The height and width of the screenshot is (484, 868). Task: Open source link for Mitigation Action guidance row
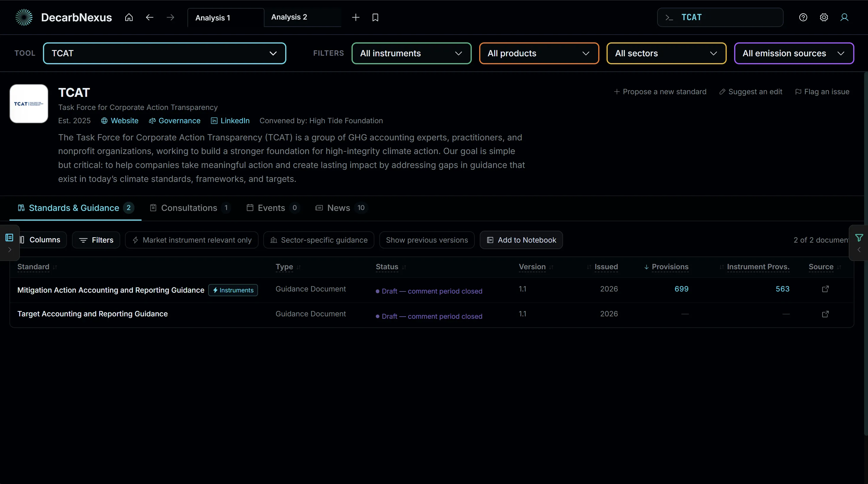[x=825, y=289]
